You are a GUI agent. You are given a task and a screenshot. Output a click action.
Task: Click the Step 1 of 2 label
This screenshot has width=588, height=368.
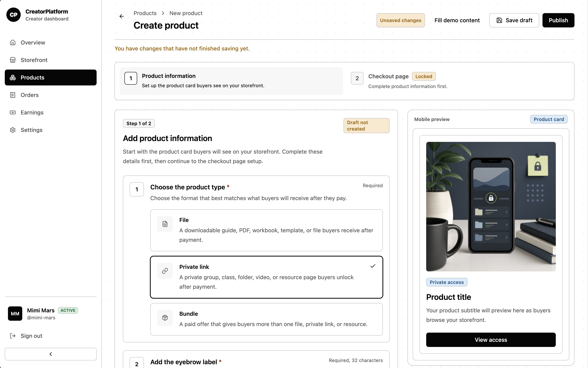[139, 123]
